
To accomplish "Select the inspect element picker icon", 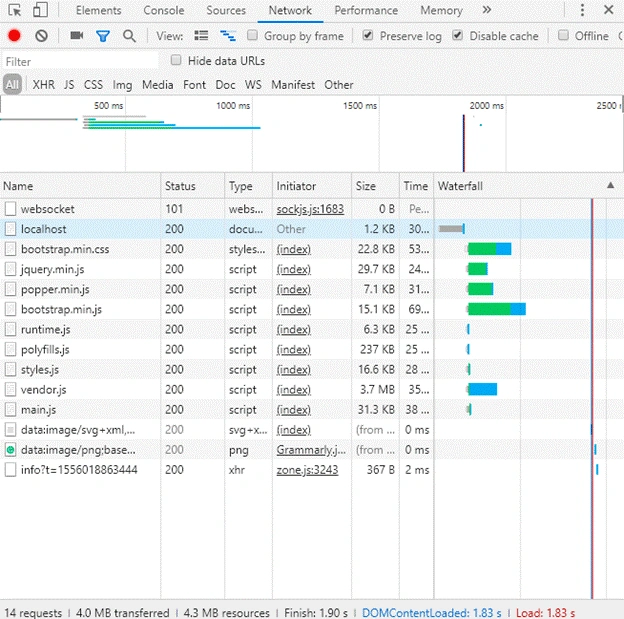I will click(x=15, y=10).
